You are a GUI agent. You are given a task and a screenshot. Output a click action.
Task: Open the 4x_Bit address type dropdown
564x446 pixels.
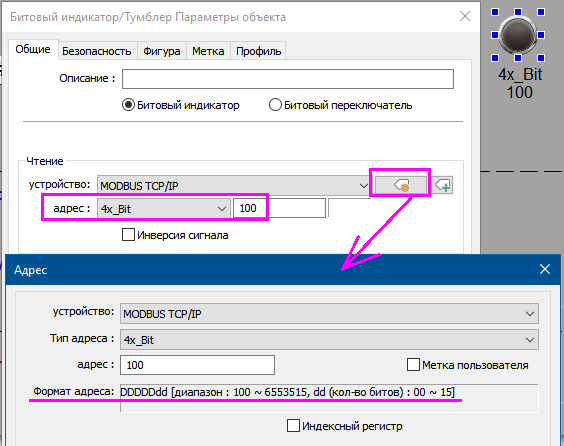coord(164,209)
